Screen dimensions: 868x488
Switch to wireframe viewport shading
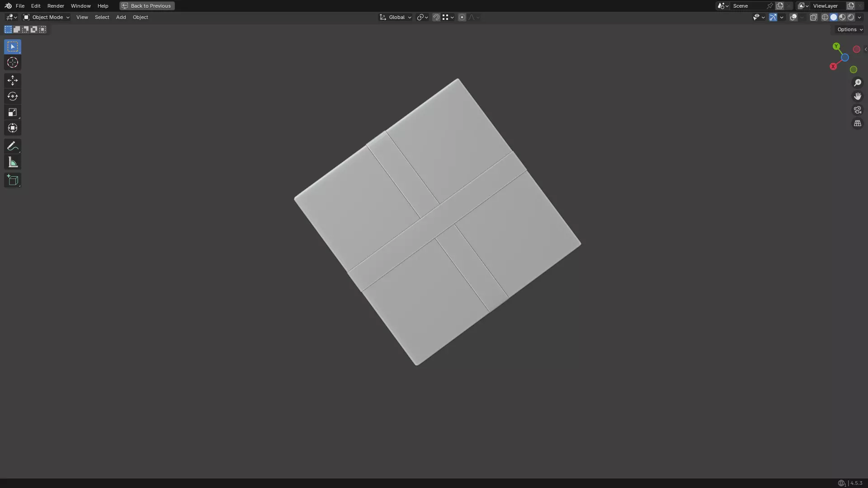(x=825, y=17)
